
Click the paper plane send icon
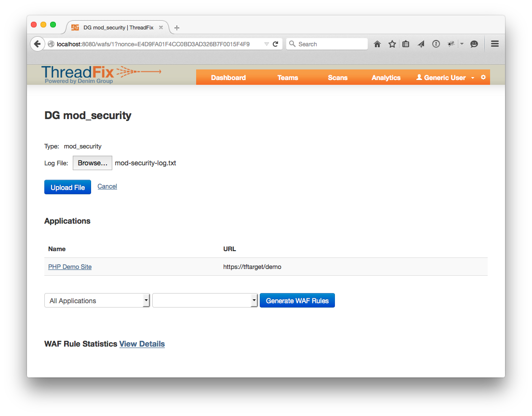(421, 44)
